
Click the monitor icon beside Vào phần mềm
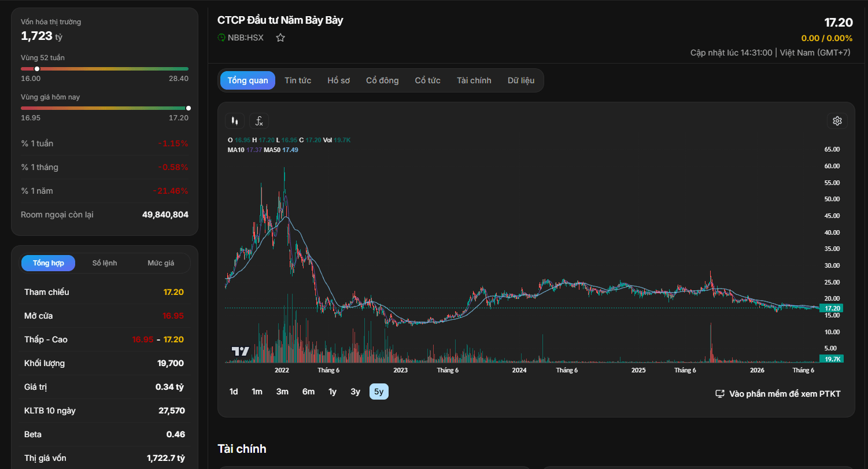coord(720,394)
